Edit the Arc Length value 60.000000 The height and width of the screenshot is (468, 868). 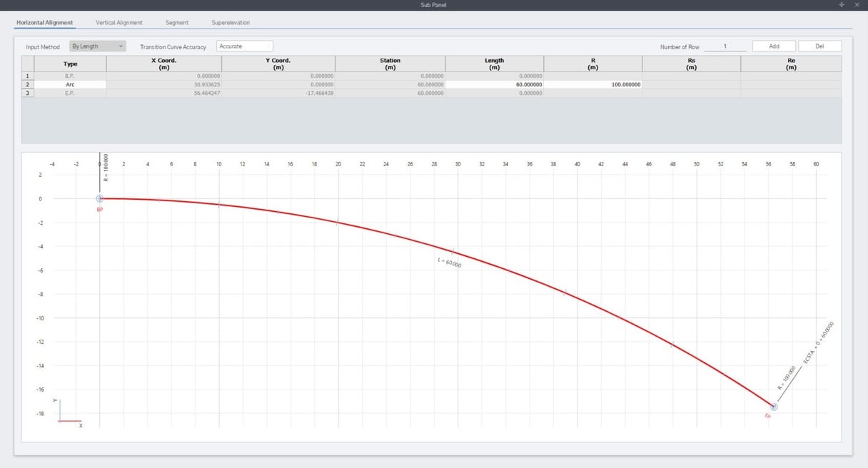494,84
